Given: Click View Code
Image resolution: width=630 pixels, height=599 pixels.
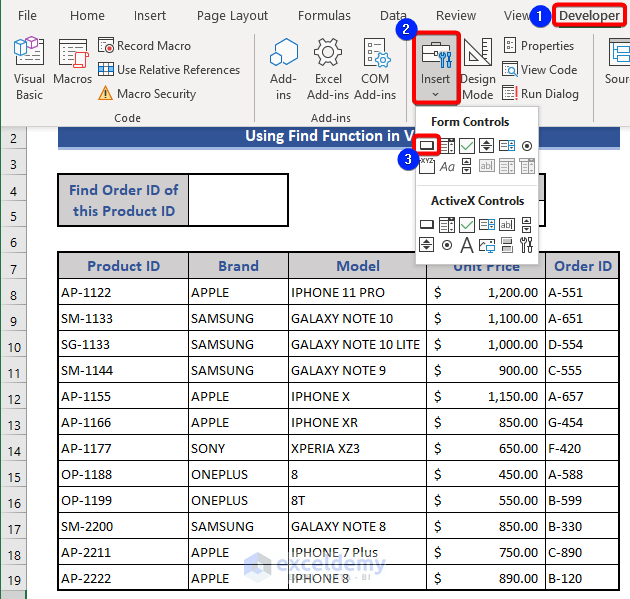Looking at the screenshot, I should [x=540, y=70].
